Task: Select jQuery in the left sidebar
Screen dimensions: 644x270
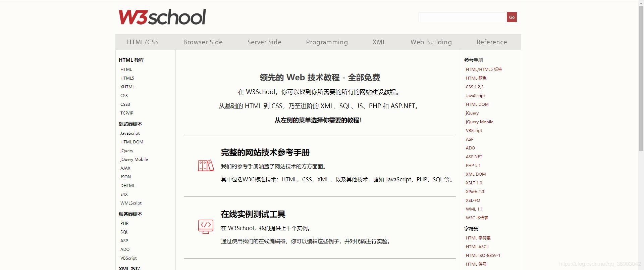Action: pyautogui.click(x=127, y=151)
